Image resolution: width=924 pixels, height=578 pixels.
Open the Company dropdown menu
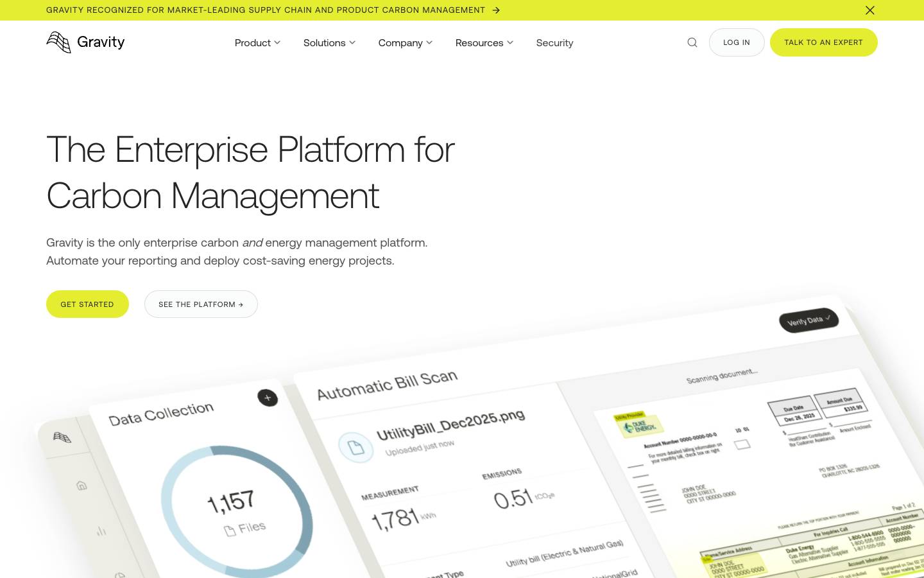tap(406, 42)
